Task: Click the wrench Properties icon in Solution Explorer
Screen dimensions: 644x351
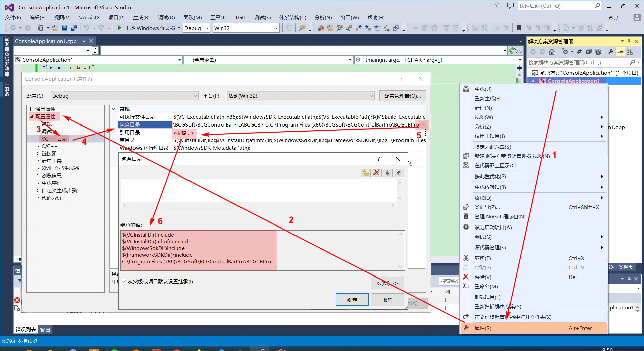Action: (611, 52)
